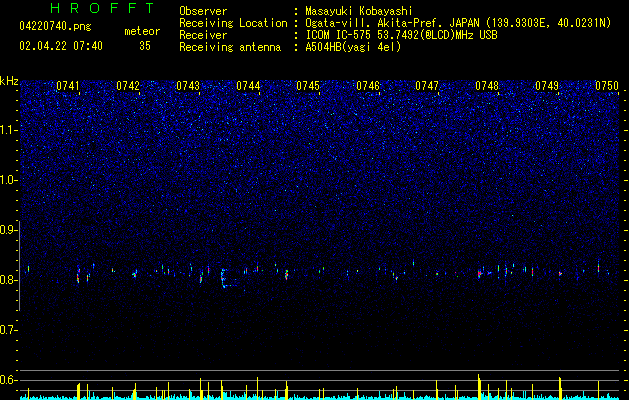Click the meteor label
The height and width of the screenshot is (400, 629).
142,31
